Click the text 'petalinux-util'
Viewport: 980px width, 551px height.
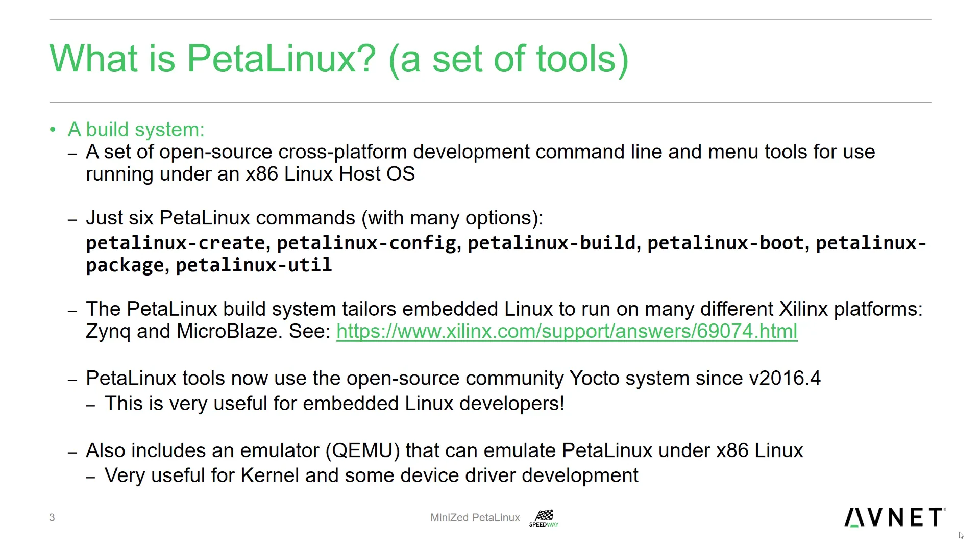(254, 265)
